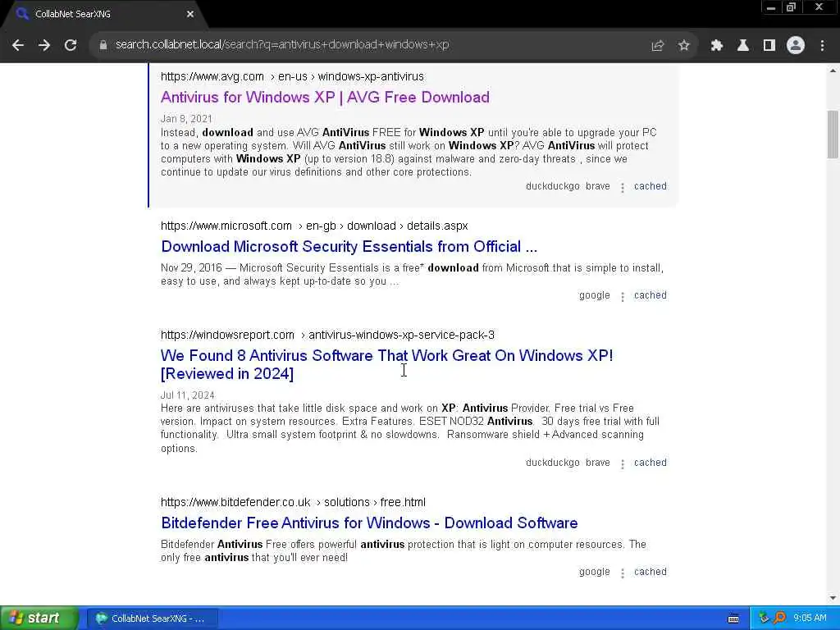
Task: Share this page via share icon
Action: click(x=657, y=46)
